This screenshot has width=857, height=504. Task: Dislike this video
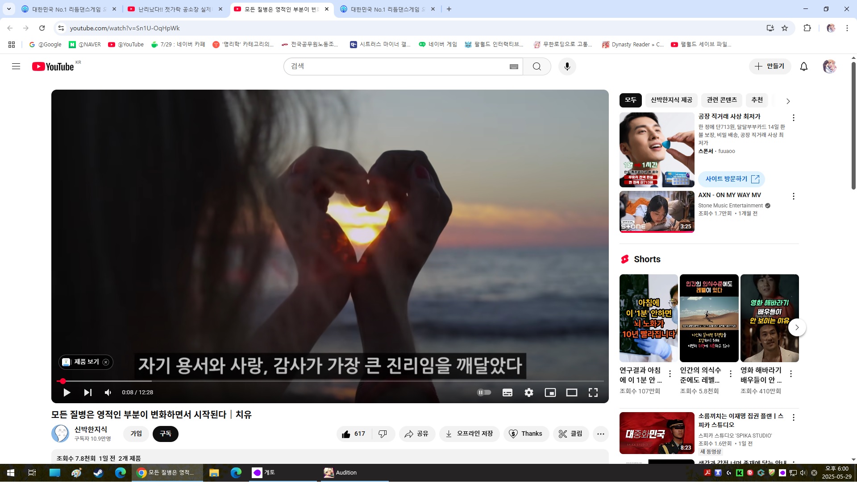tap(383, 434)
